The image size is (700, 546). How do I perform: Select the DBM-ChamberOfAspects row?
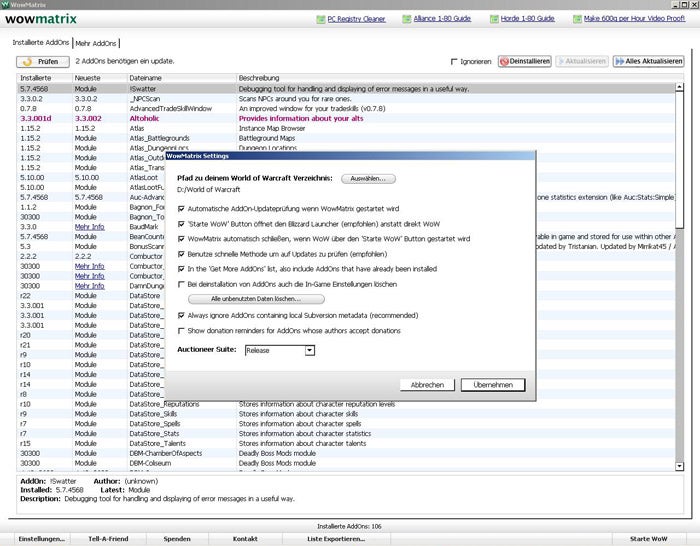346,453
